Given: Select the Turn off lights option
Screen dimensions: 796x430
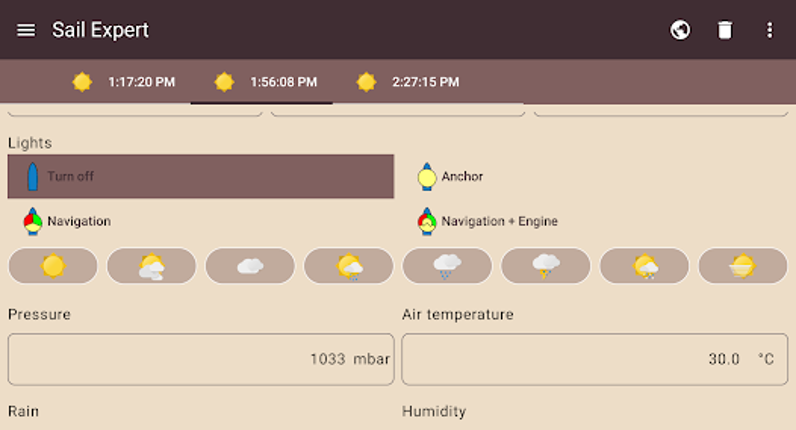Looking at the screenshot, I should click(201, 177).
